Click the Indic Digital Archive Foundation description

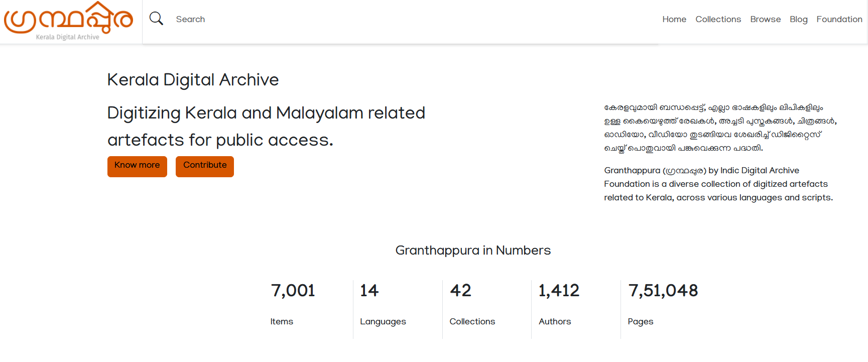click(x=718, y=184)
